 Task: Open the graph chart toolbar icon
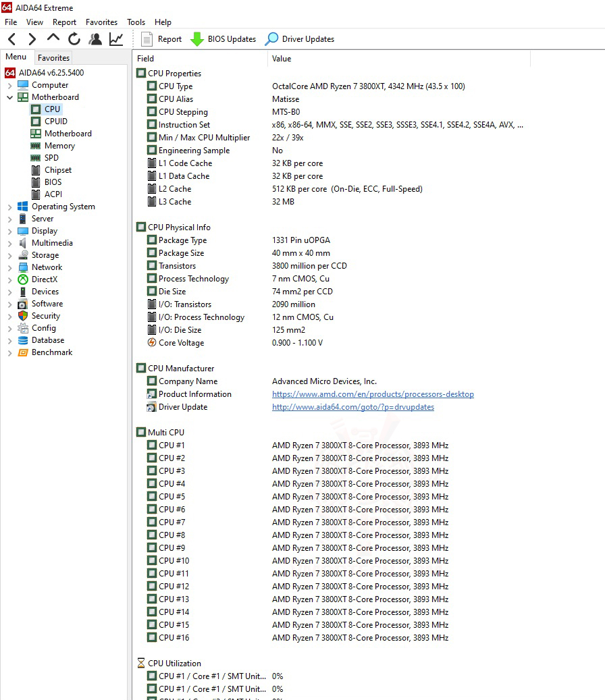[116, 39]
